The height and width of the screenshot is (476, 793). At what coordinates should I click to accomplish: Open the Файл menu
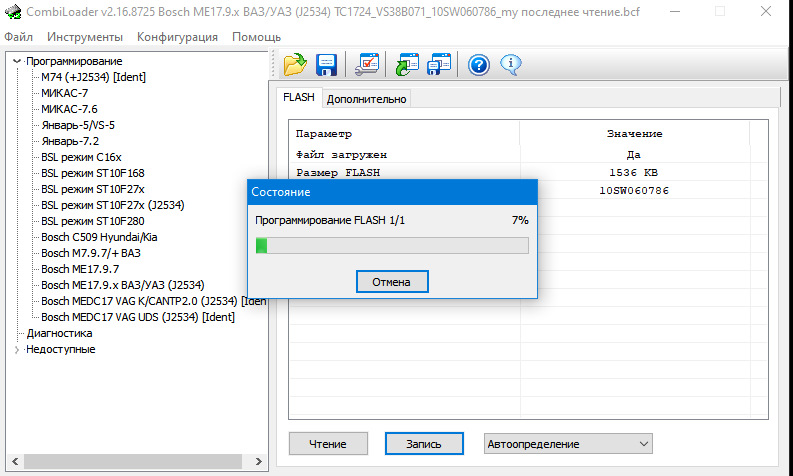pyautogui.click(x=18, y=37)
